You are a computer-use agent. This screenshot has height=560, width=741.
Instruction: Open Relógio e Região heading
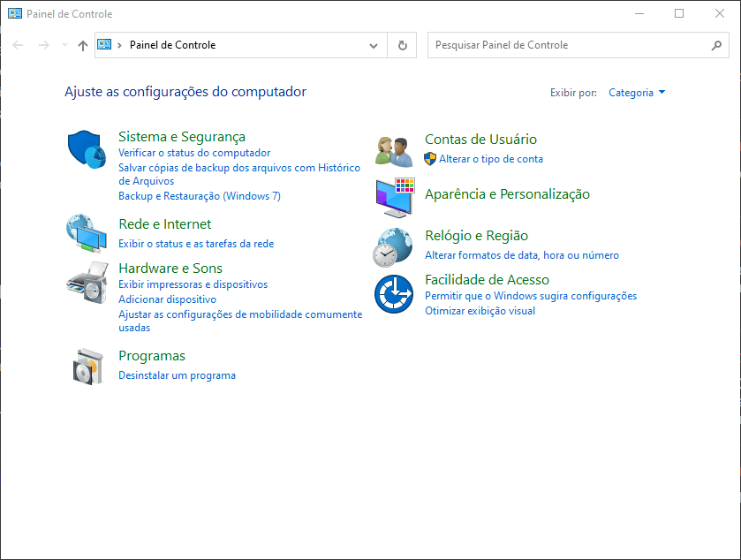[476, 236]
